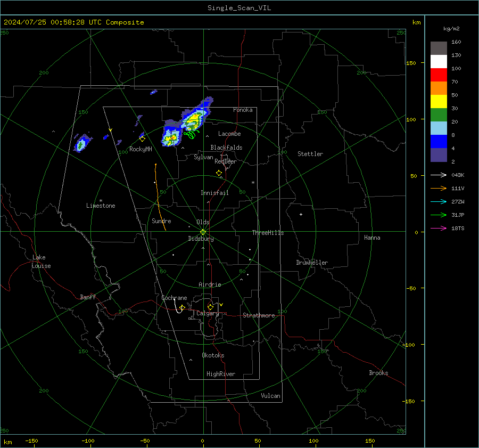This screenshot has width=479, height=448.
Task: Click the green 31JP track arrow in legend
Action: pyautogui.click(x=439, y=215)
